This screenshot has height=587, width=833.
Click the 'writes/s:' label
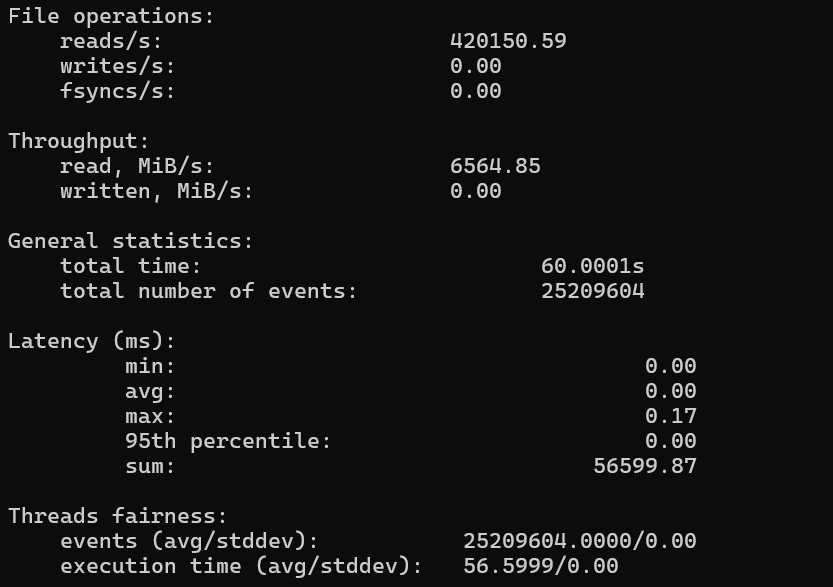point(117,66)
